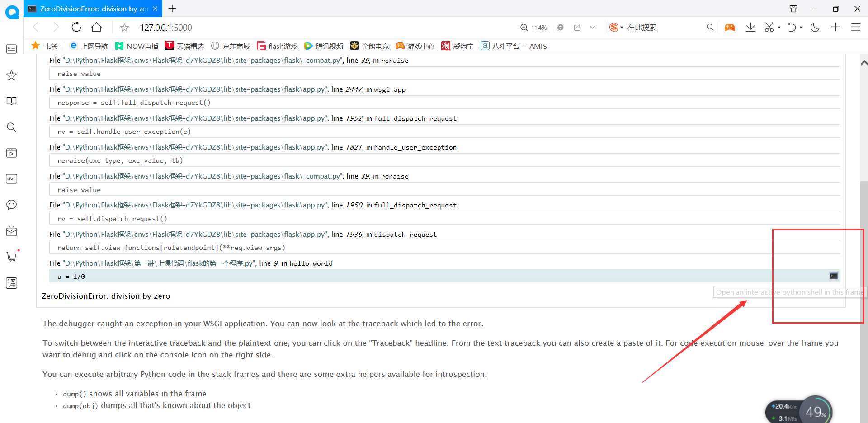This screenshot has height=423, width=868.
Task: Open interactive Python shell in the hello_world frame
Action: point(833,276)
